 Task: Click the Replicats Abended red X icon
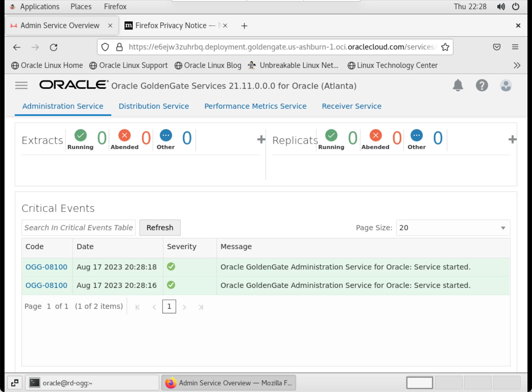[x=376, y=135]
